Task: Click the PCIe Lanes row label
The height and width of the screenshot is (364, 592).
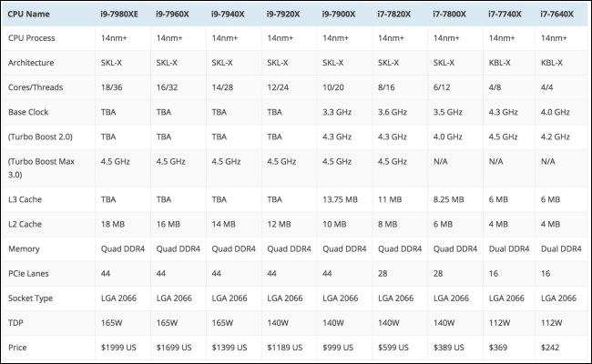Action: click(28, 274)
